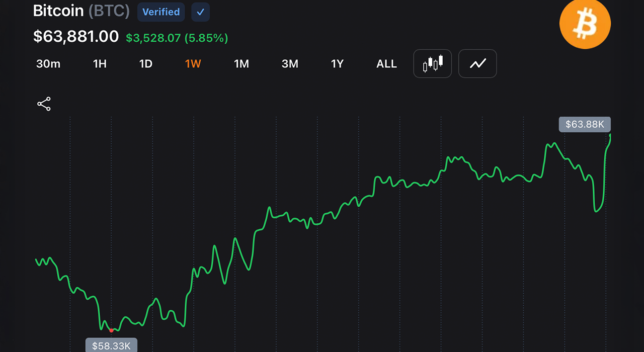Switch to line chart view

click(477, 63)
